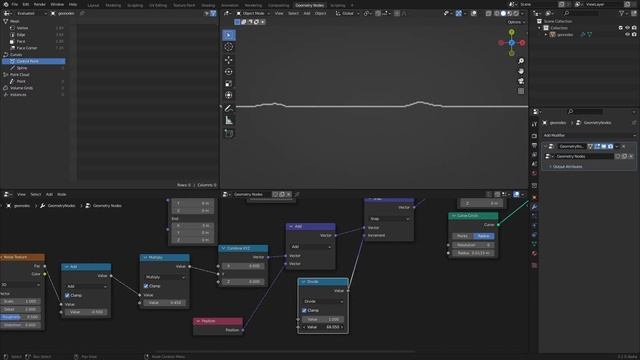Select Spline row in spreadsheet
Image resolution: width=640 pixels, height=360 pixels.
pos(33,68)
